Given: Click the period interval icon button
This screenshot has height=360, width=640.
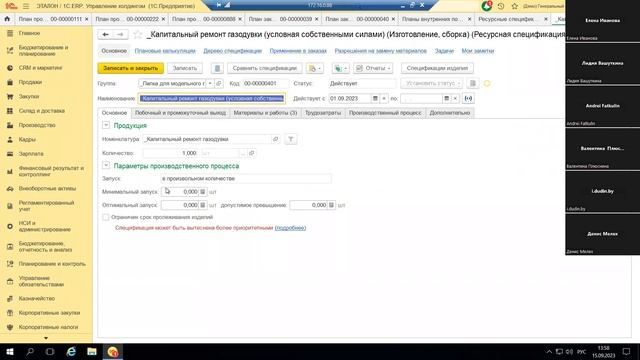Looking at the screenshot, I should (x=468, y=98).
